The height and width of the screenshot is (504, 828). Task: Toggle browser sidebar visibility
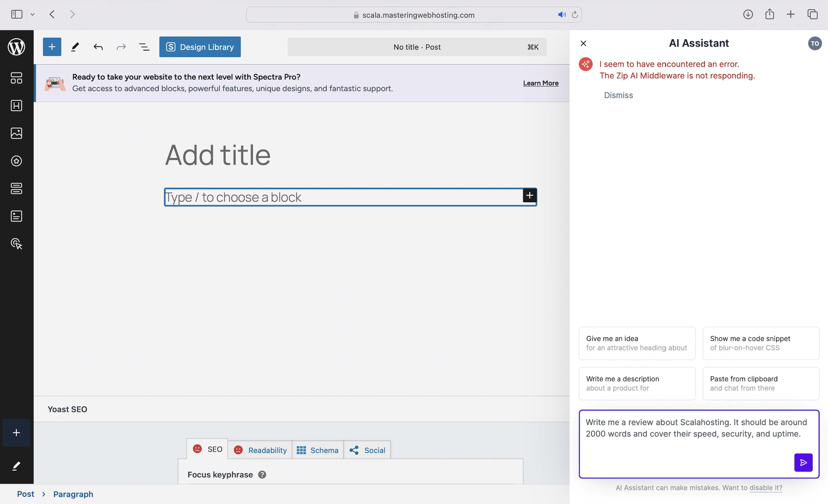(x=16, y=14)
